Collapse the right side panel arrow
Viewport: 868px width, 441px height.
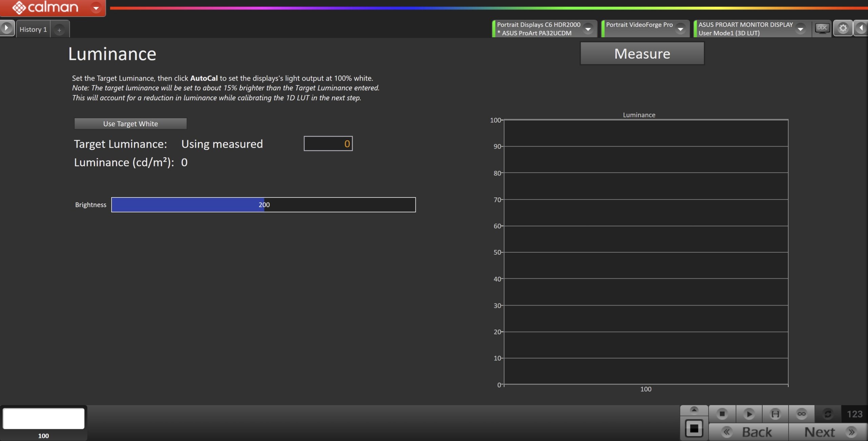coord(861,28)
